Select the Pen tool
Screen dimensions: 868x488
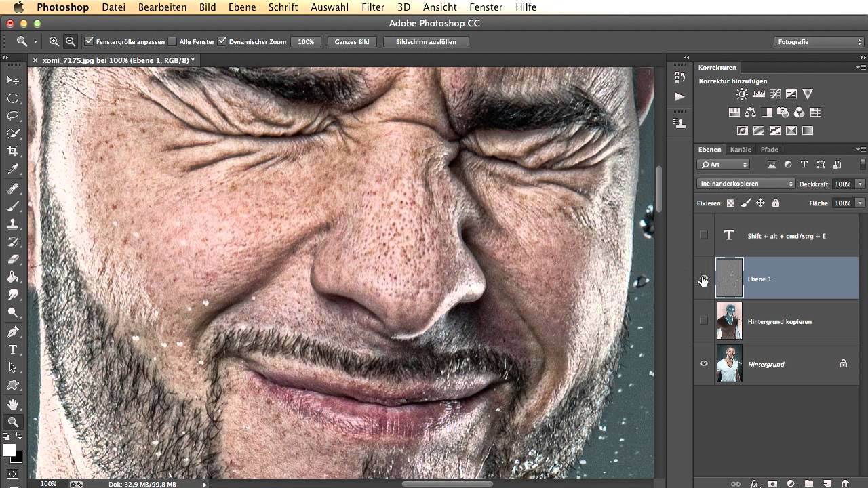pos(12,332)
